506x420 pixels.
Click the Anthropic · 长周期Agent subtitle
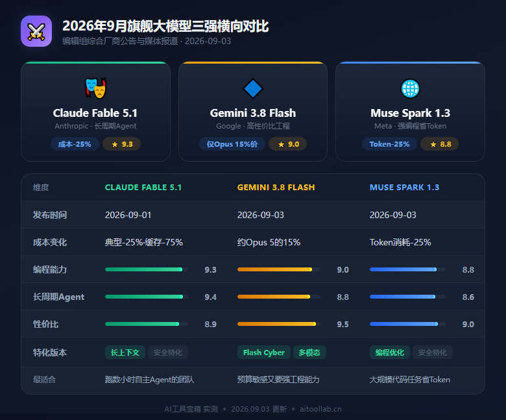[x=95, y=126]
